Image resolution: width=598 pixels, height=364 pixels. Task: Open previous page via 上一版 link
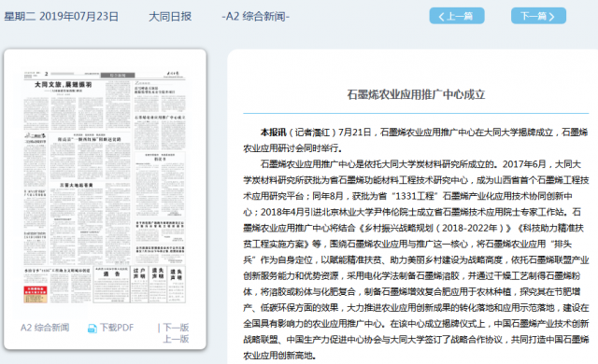[x=176, y=339]
